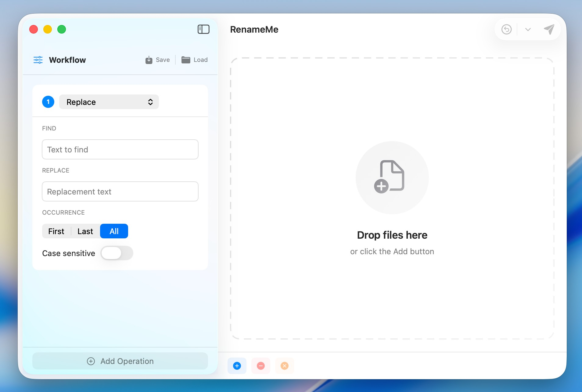582x392 pixels.
Task: Click the Text to find input field
Action: click(120, 149)
